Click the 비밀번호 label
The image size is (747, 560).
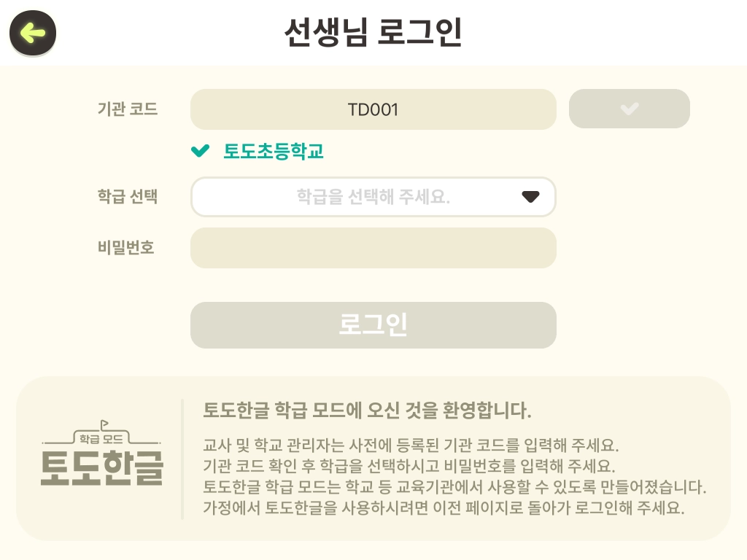[126, 247]
